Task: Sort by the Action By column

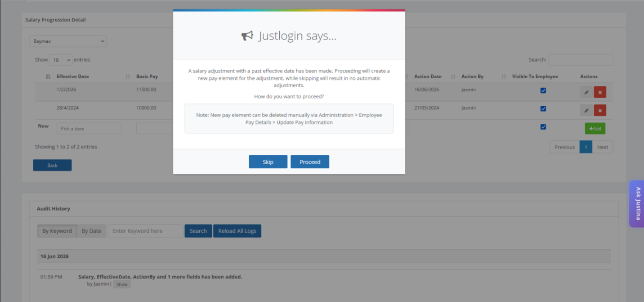Action: click(472, 77)
